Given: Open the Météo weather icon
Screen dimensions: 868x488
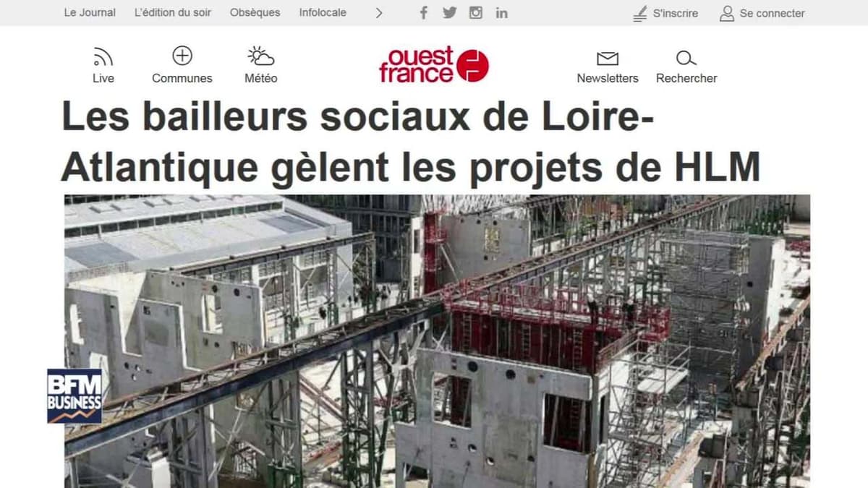Looking at the screenshot, I should pyautogui.click(x=260, y=56).
